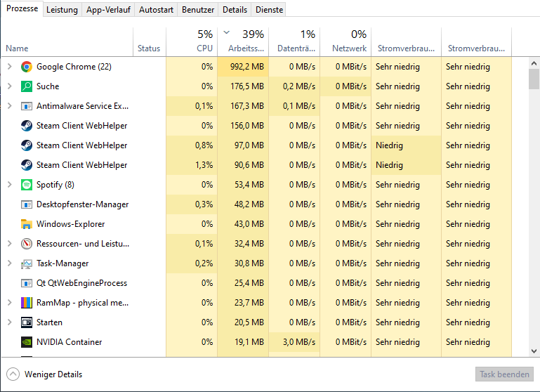The width and height of the screenshot is (540, 392).
Task: Collapse view using Weniger Details chevron
Action: click(13, 374)
